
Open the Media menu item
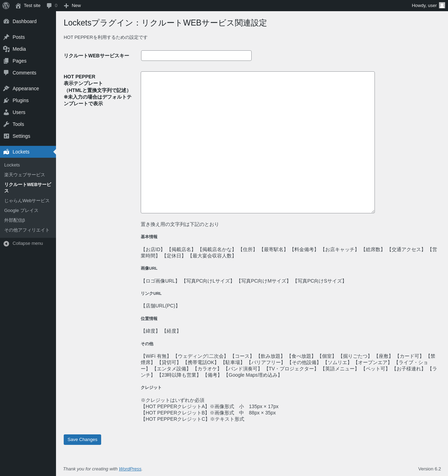click(x=19, y=49)
